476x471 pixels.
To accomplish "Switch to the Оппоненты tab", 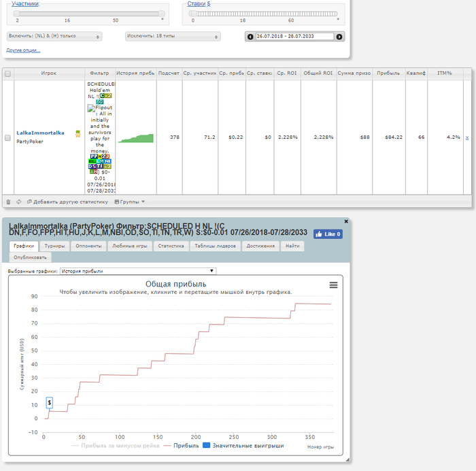I will [x=88, y=246].
